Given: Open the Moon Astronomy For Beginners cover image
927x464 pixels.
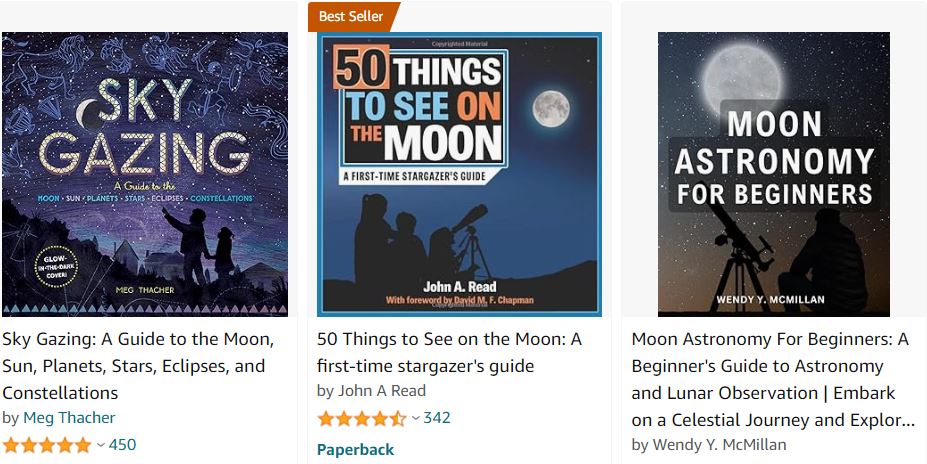Looking at the screenshot, I should pyautogui.click(x=773, y=174).
